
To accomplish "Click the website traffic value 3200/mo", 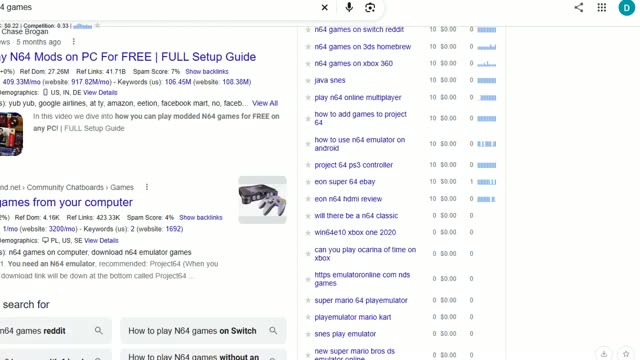I will coord(62,229).
